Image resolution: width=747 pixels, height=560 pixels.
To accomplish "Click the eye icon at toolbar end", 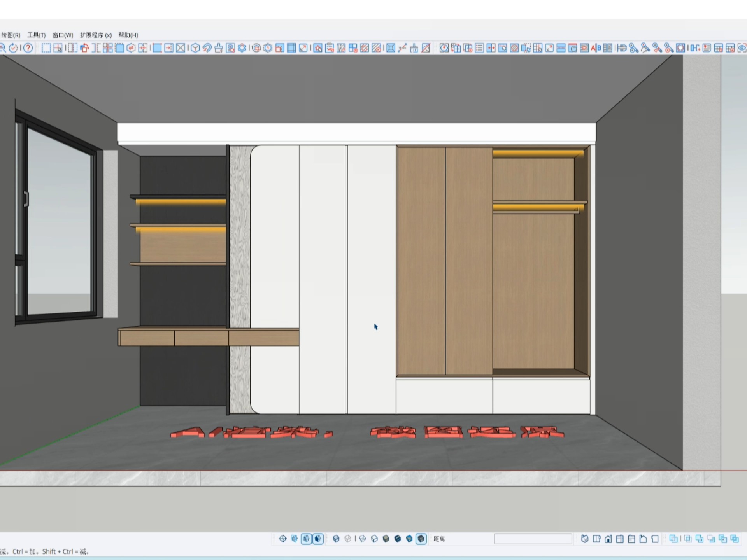I will coord(742,48).
